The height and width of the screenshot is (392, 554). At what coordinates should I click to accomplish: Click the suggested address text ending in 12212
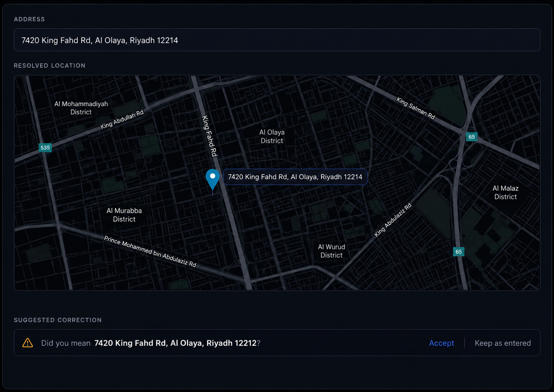coord(175,343)
